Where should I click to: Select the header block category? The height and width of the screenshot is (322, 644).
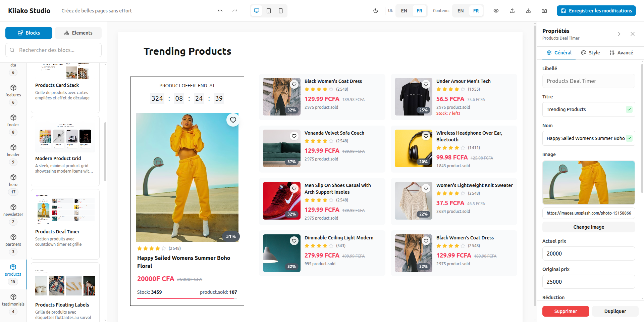point(13,155)
